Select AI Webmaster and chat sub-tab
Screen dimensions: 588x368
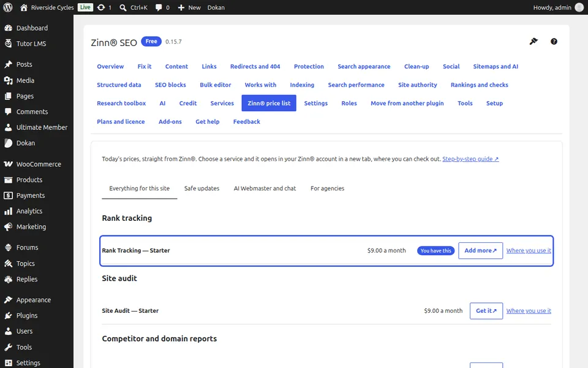pos(265,188)
